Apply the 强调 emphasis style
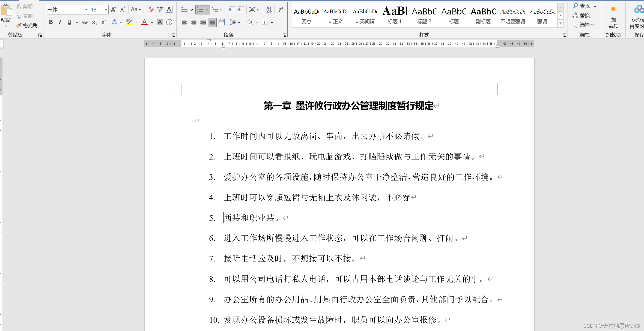The image size is (644, 331). (x=542, y=16)
